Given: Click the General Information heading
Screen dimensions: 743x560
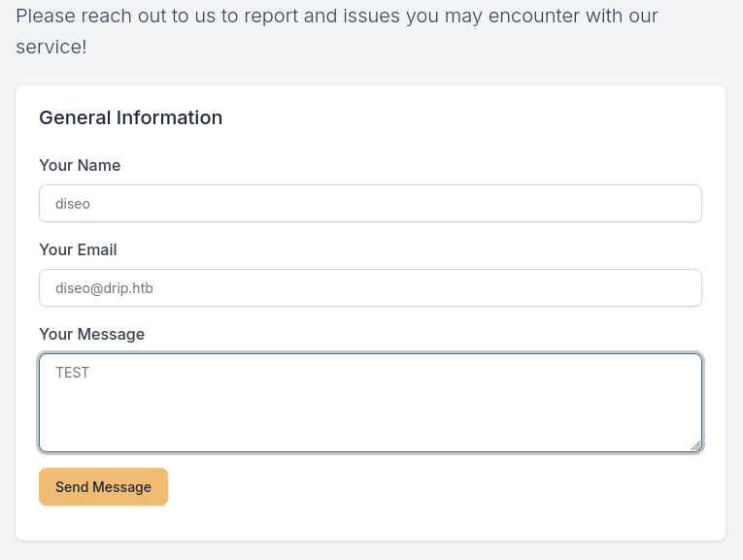Looking at the screenshot, I should click(x=130, y=118).
